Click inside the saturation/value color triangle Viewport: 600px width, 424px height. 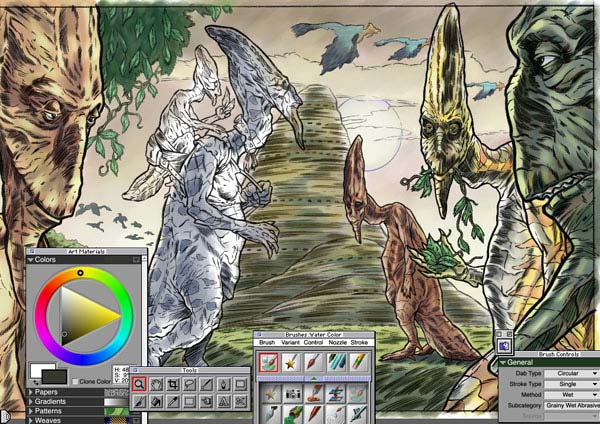[84, 316]
